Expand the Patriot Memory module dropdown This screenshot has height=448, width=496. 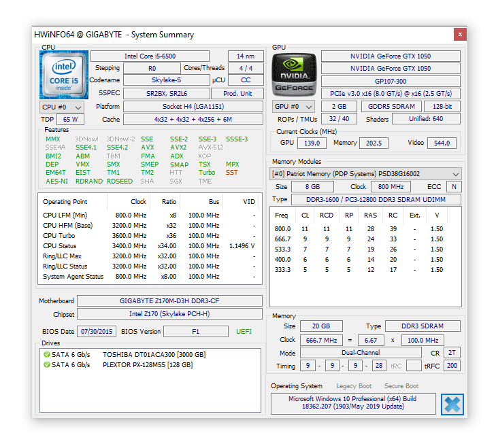coord(365,174)
